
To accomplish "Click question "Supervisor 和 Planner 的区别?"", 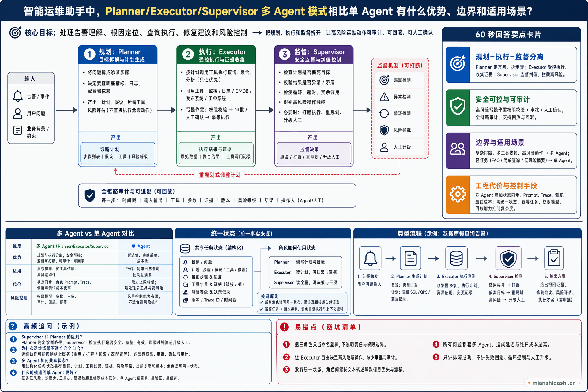I will [x=52, y=337].
